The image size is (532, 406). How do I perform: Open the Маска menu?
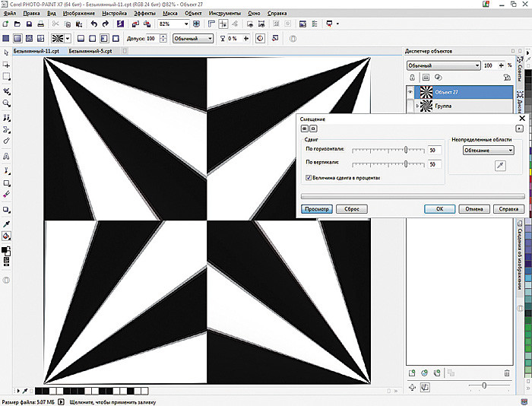[170, 13]
